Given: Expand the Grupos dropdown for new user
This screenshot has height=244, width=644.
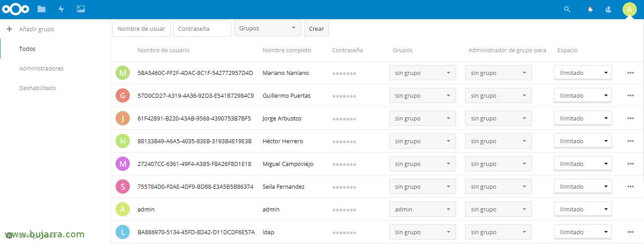Looking at the screenshot, I should (267, 28).
